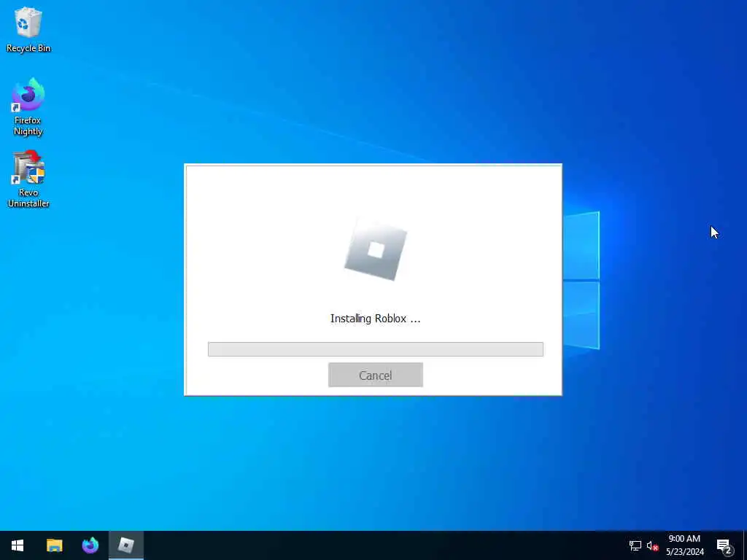This screenshot has width=747, height=560.
Task: Open the network status tray icon
Action: click(x=635, y=545)
